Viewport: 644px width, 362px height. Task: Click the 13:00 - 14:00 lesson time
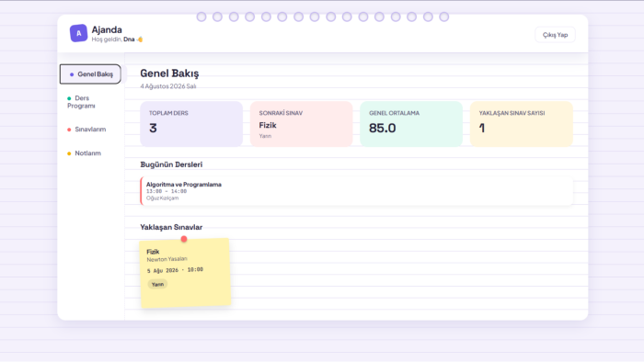click(x=167, y=191)
